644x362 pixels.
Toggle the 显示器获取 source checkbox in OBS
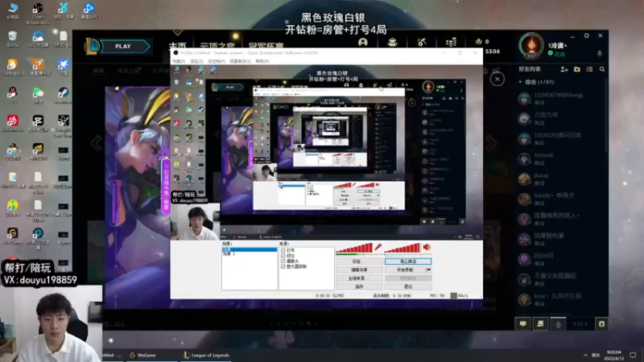coord(283,266)
